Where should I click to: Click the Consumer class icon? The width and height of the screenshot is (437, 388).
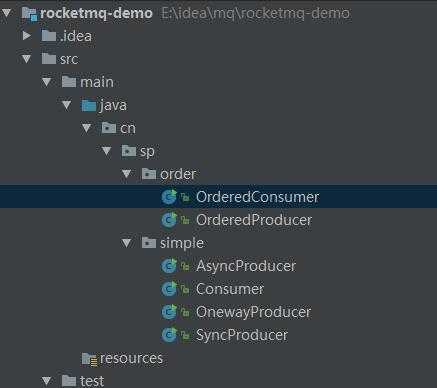[x=169, y=289]
